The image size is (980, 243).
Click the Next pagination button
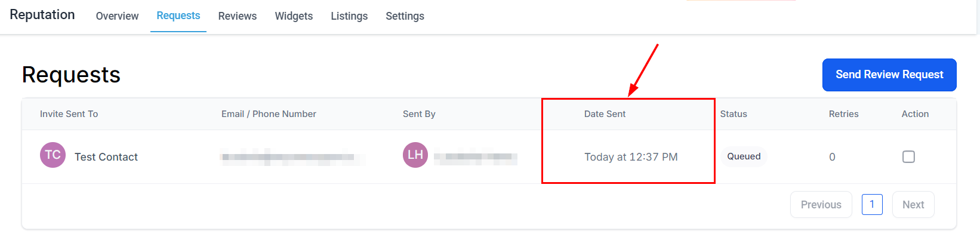pos(913,205)
